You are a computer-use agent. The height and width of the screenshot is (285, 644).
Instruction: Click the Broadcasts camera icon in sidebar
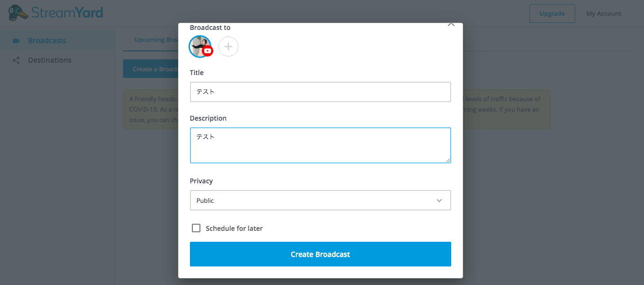coord(16,41)
